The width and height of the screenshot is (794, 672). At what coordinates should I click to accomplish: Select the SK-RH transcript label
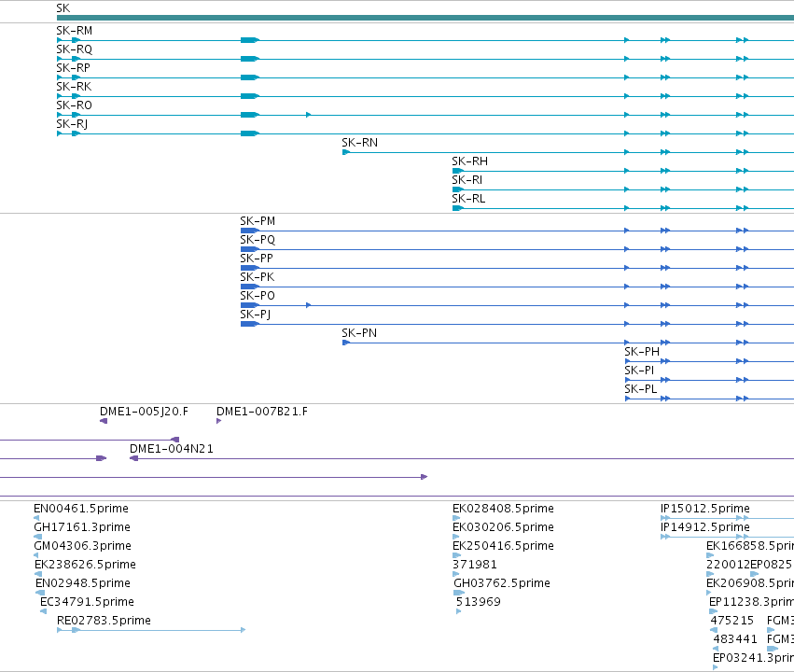click(470, 162)
